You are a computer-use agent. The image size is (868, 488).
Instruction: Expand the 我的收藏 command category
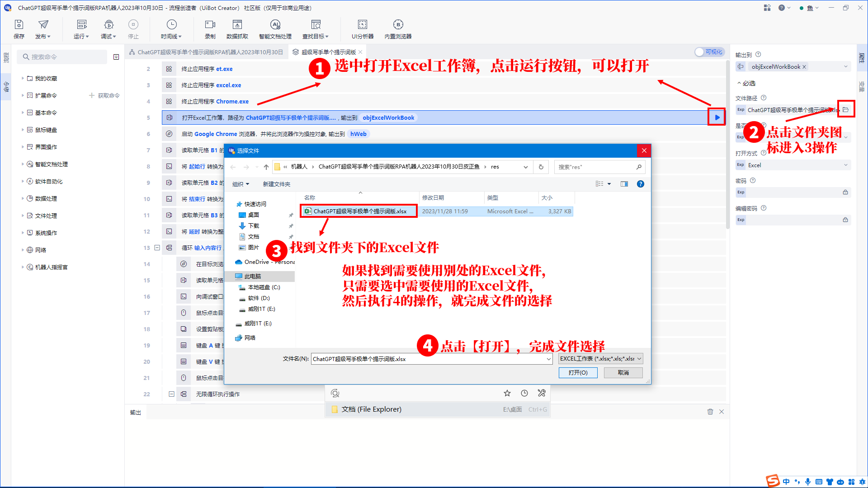(x=23, y=78)
